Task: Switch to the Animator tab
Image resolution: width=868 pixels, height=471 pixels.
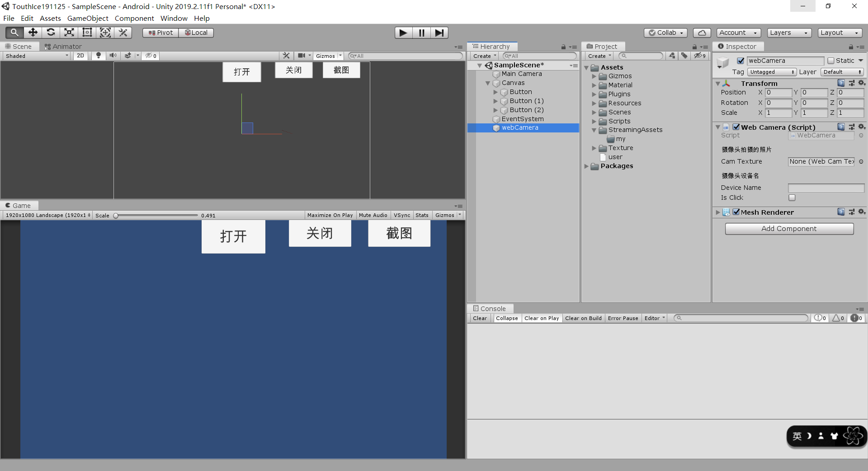Action: click(x=63, y=47)
